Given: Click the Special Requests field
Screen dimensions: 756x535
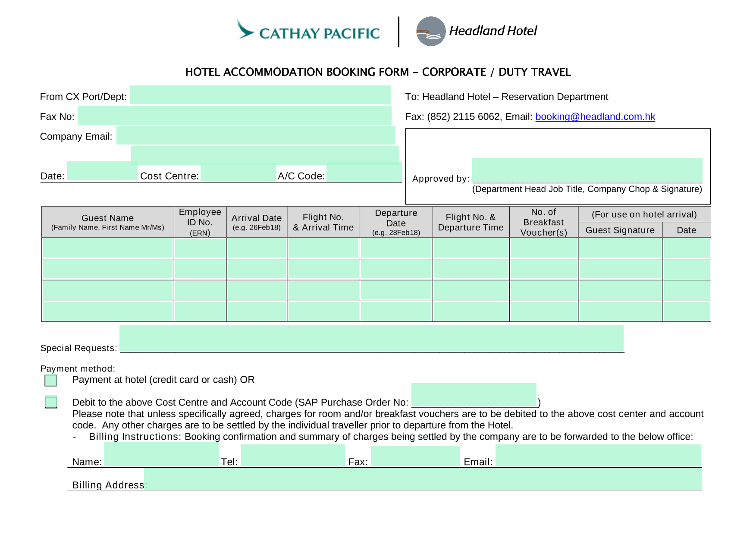Looking at the screenshot, I should point(371,338).
